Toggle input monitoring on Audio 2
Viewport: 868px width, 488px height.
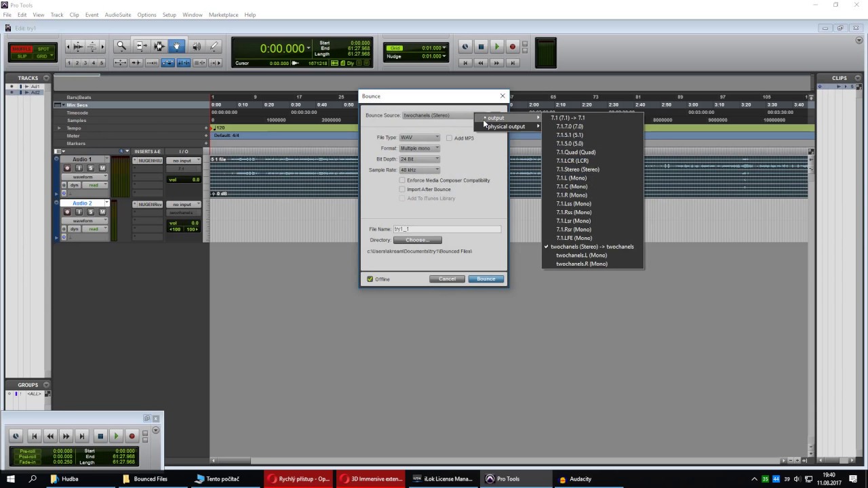coord(79,212)
